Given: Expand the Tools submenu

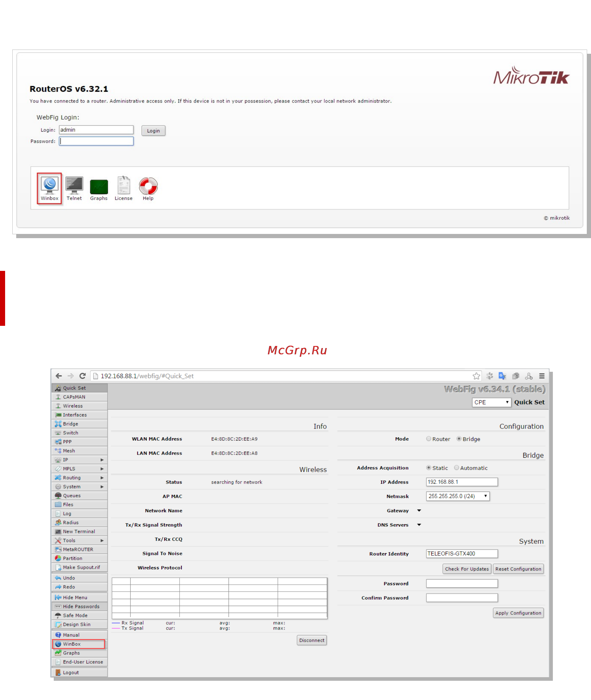Looking at the screenshot, I should [x=102, y=540].
